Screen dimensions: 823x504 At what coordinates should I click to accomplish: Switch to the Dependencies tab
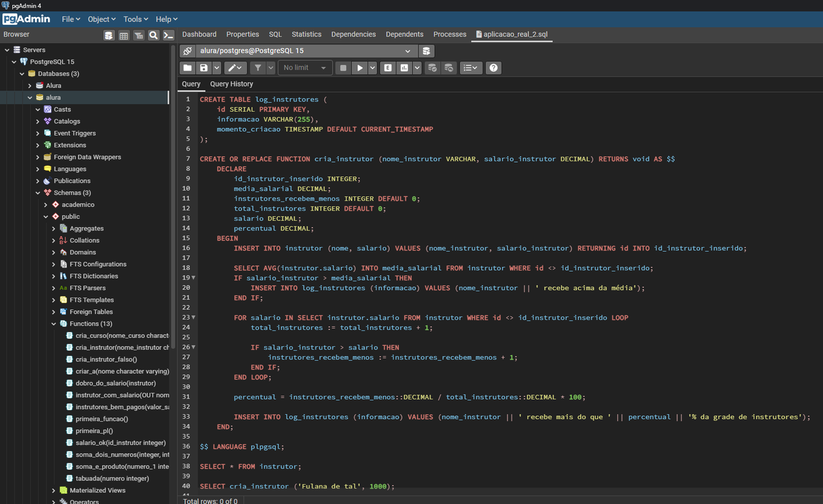[x=353, y=34]
